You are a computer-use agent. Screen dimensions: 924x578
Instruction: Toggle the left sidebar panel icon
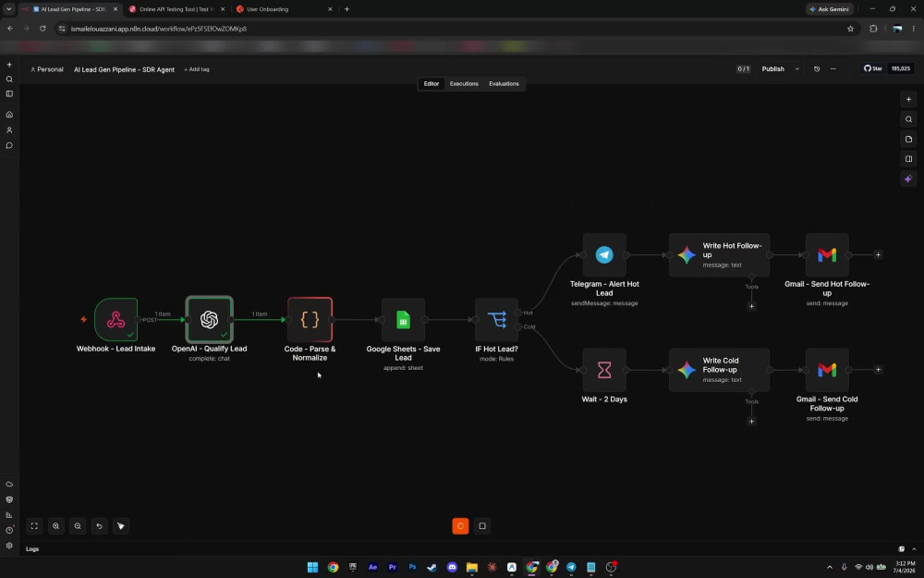[x=9, y=93]
